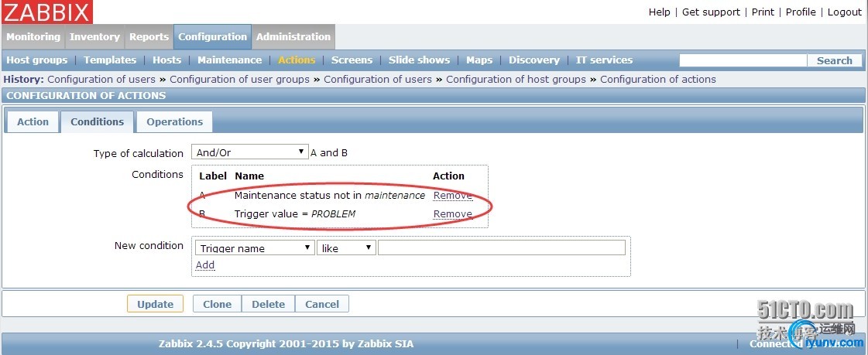
Task: Open the Configuration menu
Action: pos(213,37)
